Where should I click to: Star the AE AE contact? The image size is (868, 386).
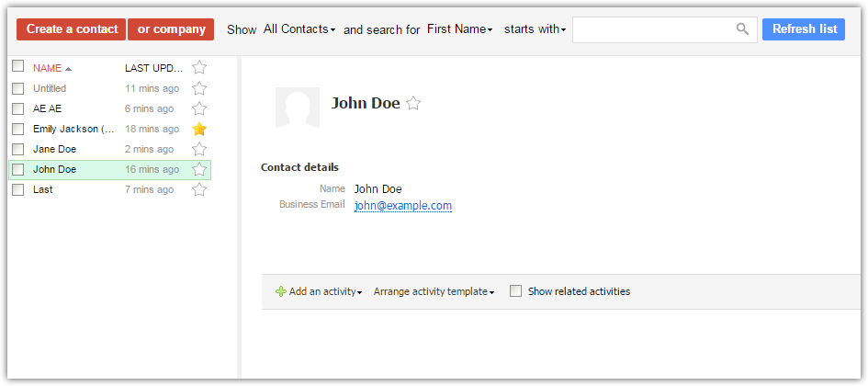pyautogui.click(x=199, y=108)
